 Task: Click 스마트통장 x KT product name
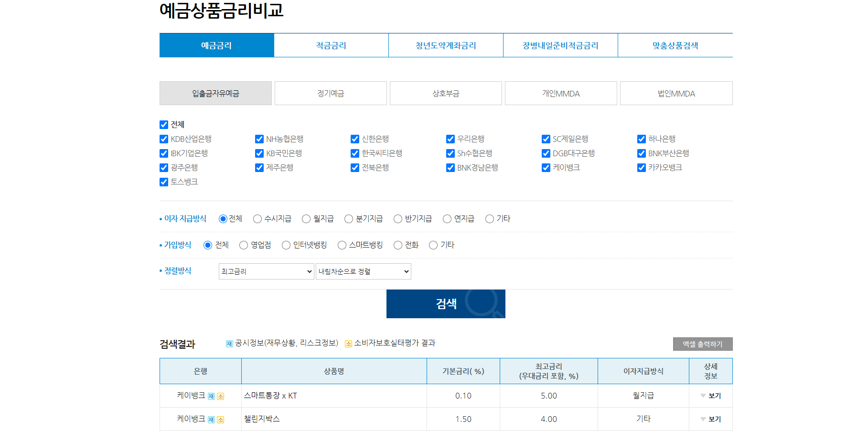click(270, 396)
